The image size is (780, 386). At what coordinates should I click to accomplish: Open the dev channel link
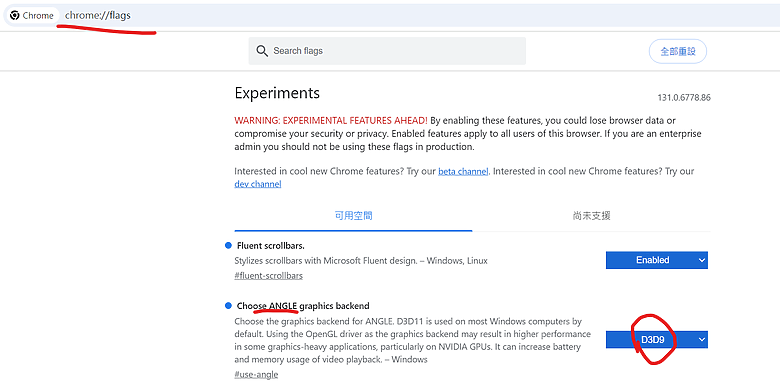click(x=258, y=184)
